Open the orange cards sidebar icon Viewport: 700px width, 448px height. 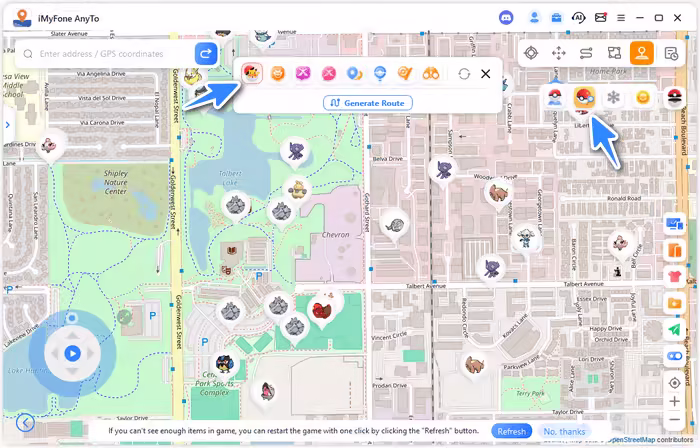pyautogui.click(x=675, y=250)
